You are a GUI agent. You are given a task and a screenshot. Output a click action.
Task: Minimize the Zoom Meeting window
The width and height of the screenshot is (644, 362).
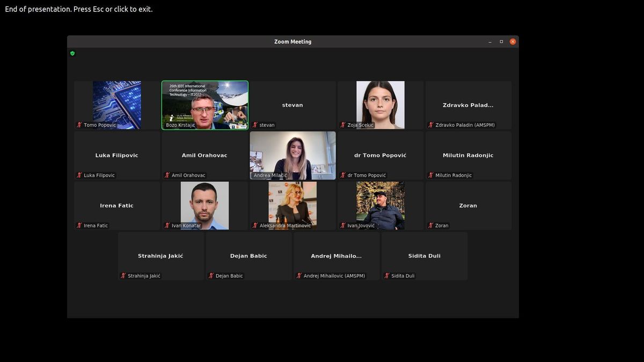[x=489, y=42]
